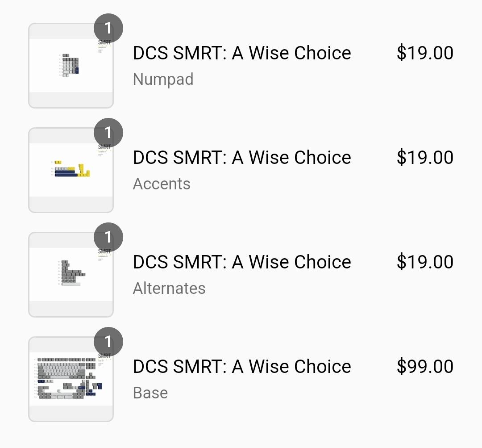Image resolution: width=482 pixels, height=448 pixels.
Task: Open the Accents kit product thumbnail
Action: (x=71, y=170)
